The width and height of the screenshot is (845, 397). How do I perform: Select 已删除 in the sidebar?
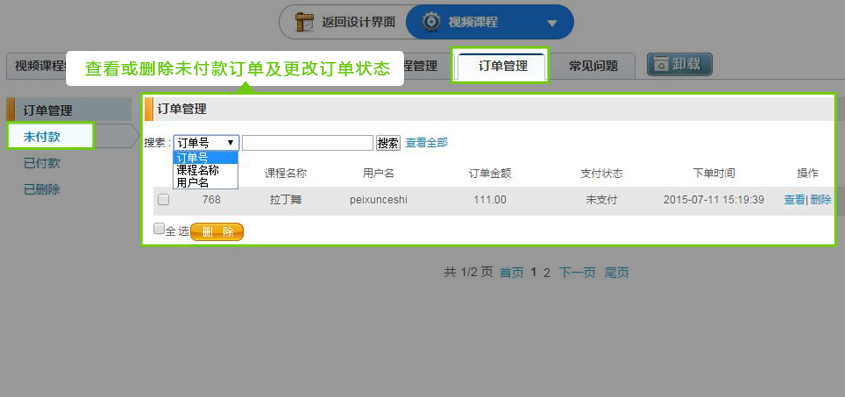(42, 190)
